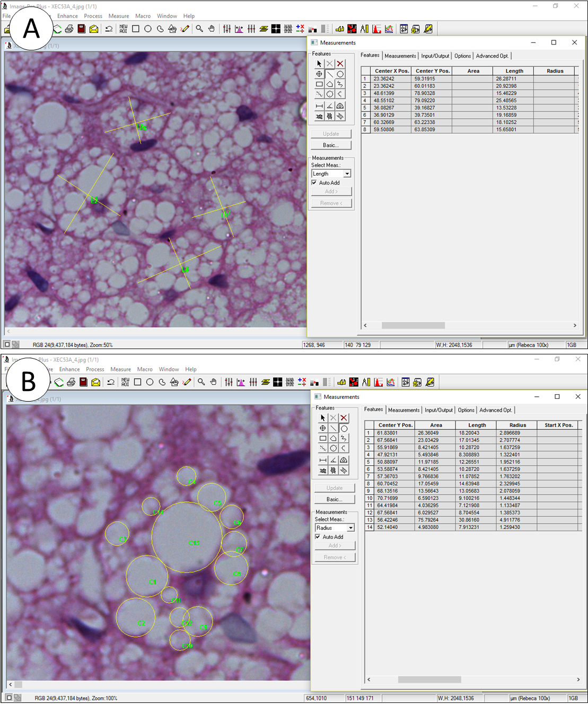Open Options tab in panel A
The image size is (588, 704).
tap(462, 56)
